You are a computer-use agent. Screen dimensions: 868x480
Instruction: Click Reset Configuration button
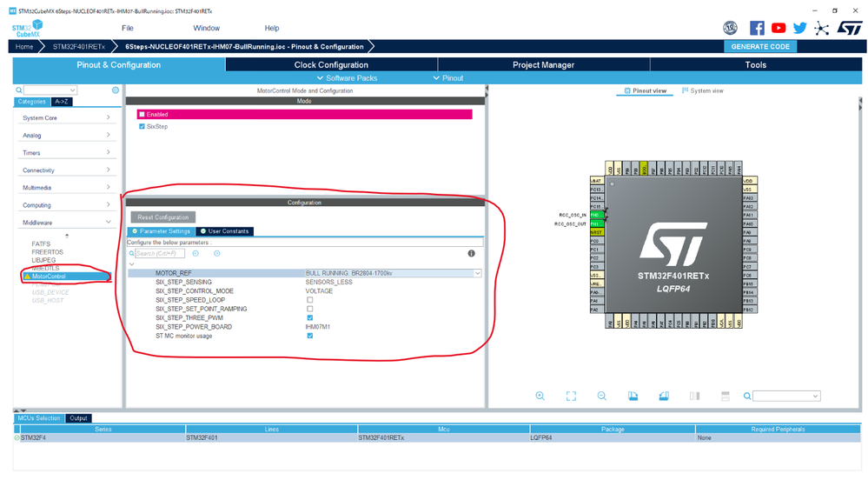tap(163, 217)
